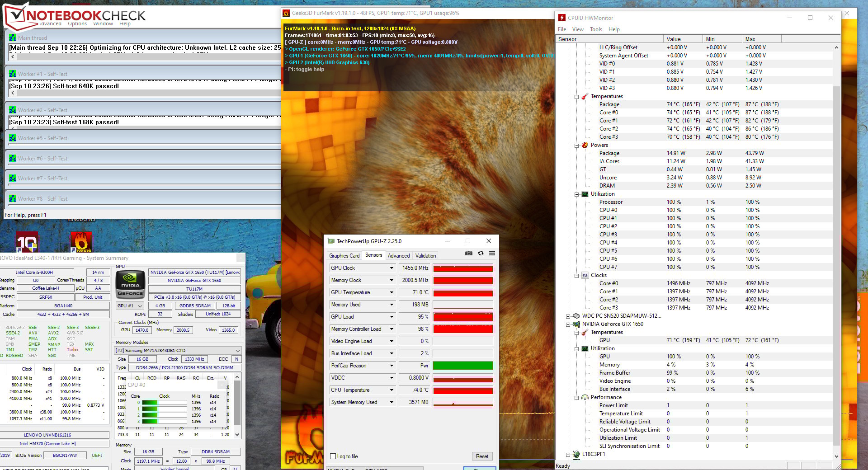The image size is (868, 470).
Task: Open the HWMonitor Tools menu
Action: (596, 29)
